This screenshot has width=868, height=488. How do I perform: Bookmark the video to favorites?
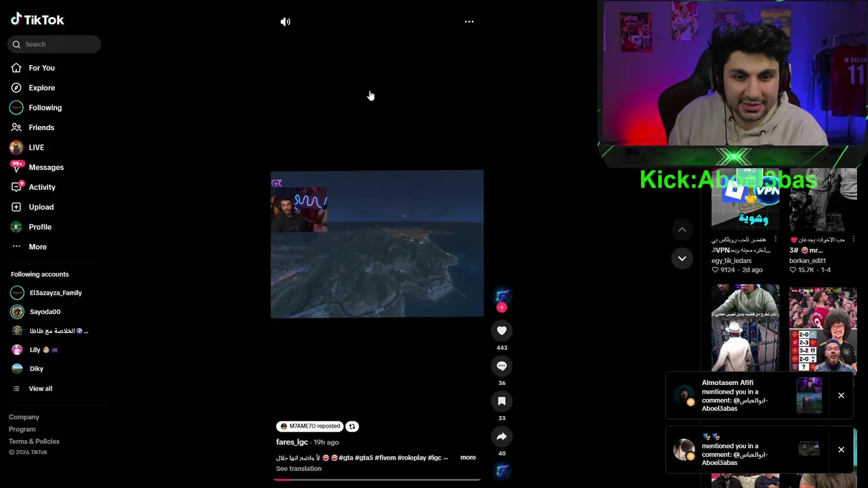coord(502,401)
